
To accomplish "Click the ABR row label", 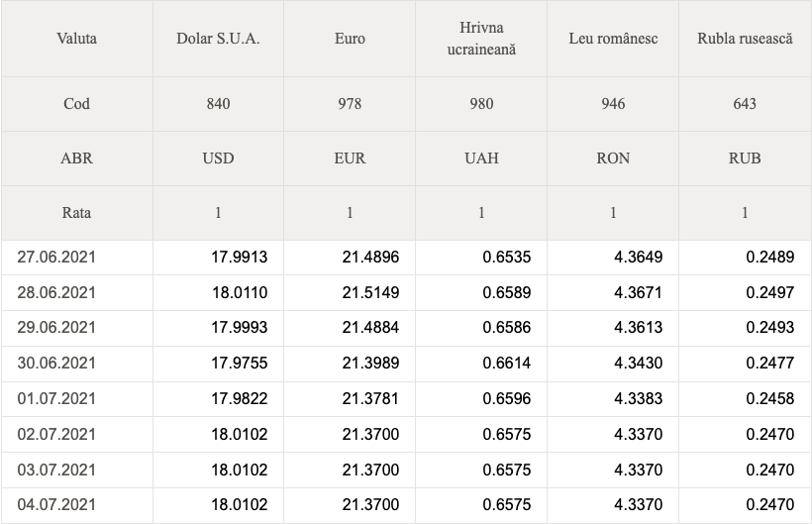I will tap(76, 158).
